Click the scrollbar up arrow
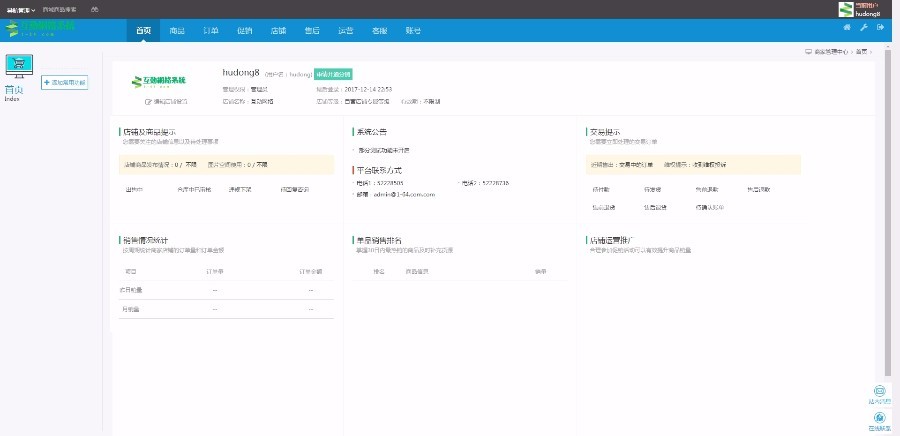The height and width of the screenshot is (436, 900). 889,47
